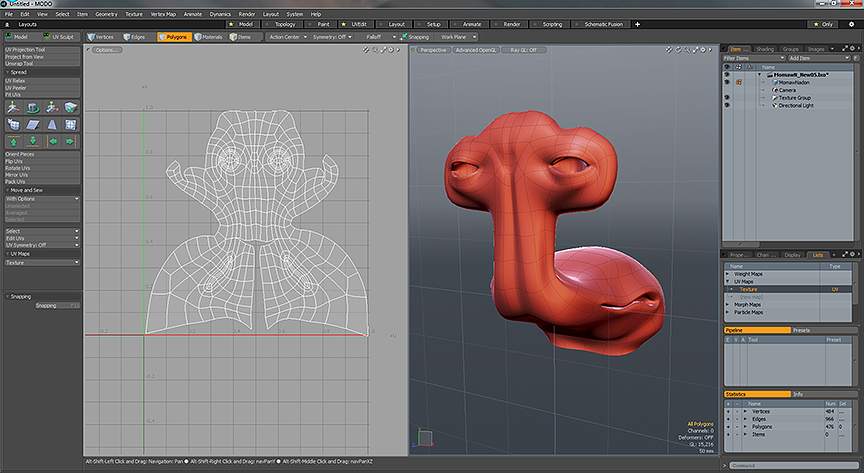Toggle the Only option in layouts bar
Image resolution: width=864 pixels, height=473 pixels.
pyautogui.click(x=824, y=24)
